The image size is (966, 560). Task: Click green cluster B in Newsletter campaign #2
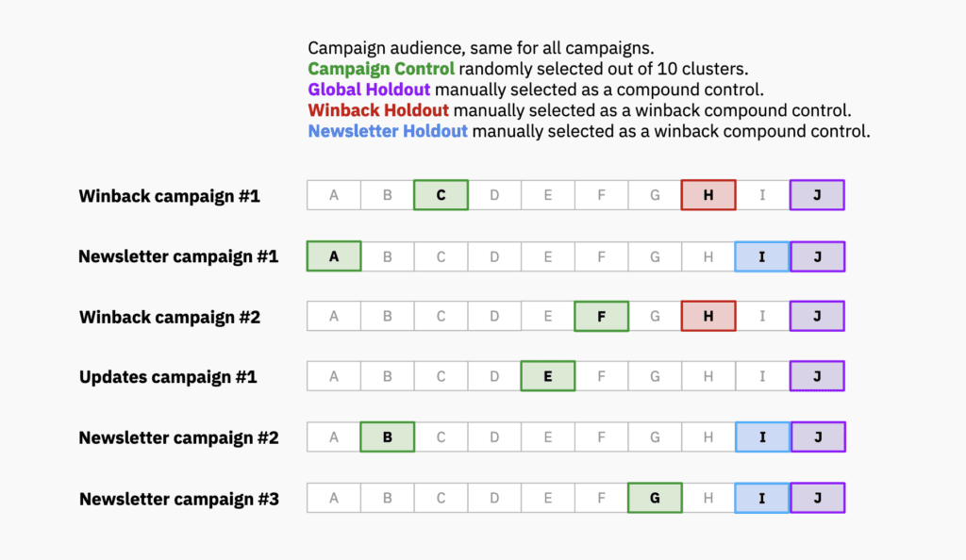(x=387, y=437)
